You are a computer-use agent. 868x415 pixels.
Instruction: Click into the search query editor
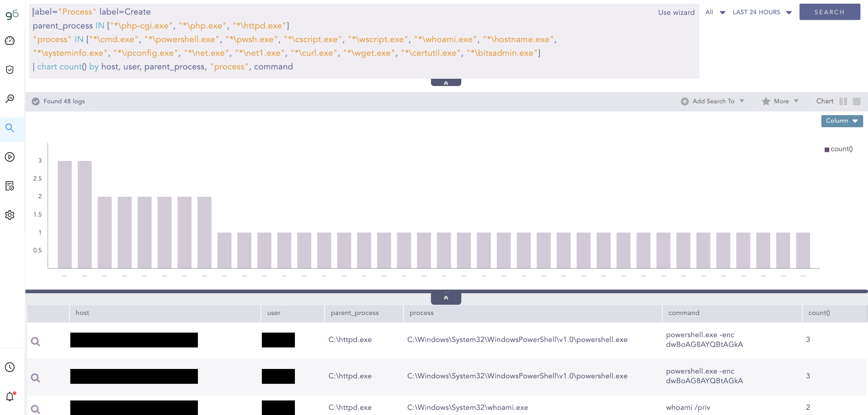pyautogui.click(x=364, y=41)
